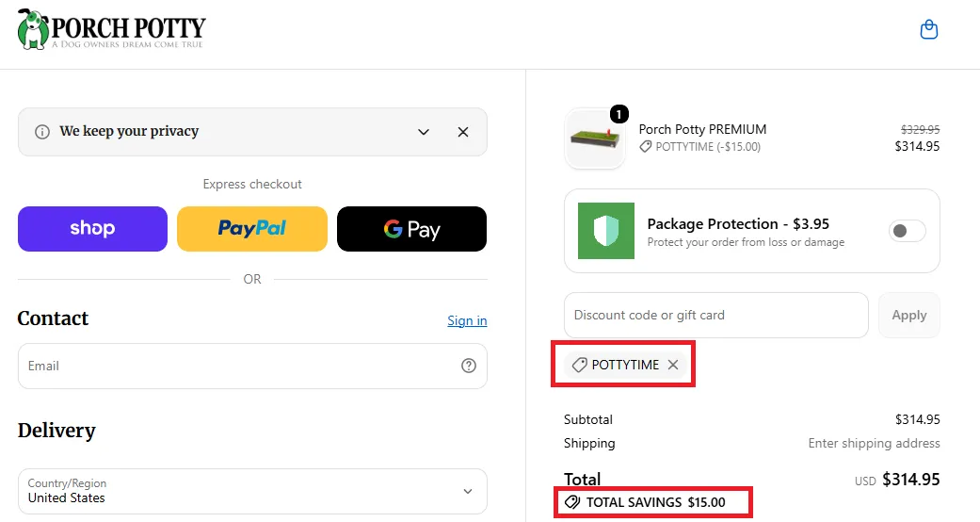Click the email help question mark icon
Image resolution: width=980 pixels, height=522 pixels.
pos(468,366)
